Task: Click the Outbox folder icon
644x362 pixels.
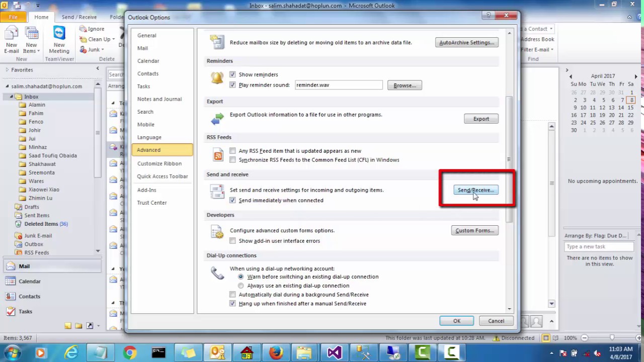Action: click(19, 244)
